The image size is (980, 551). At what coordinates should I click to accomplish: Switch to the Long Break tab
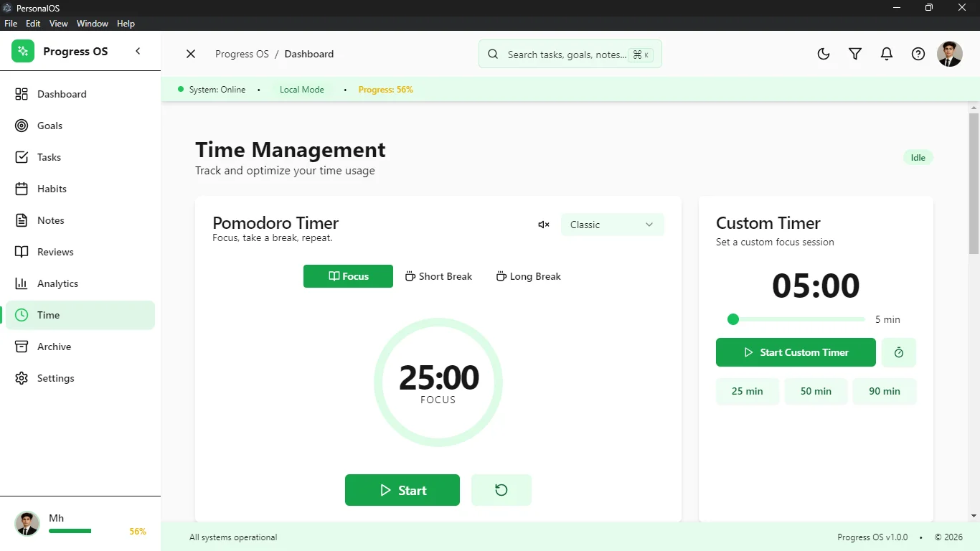529,276
